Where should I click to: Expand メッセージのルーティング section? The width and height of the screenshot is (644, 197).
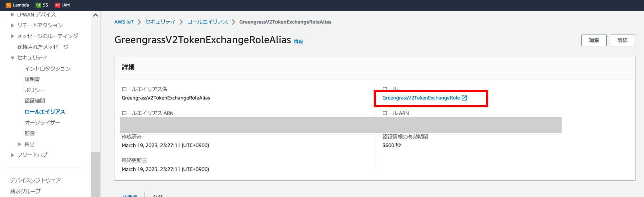(x=13, y=36)
